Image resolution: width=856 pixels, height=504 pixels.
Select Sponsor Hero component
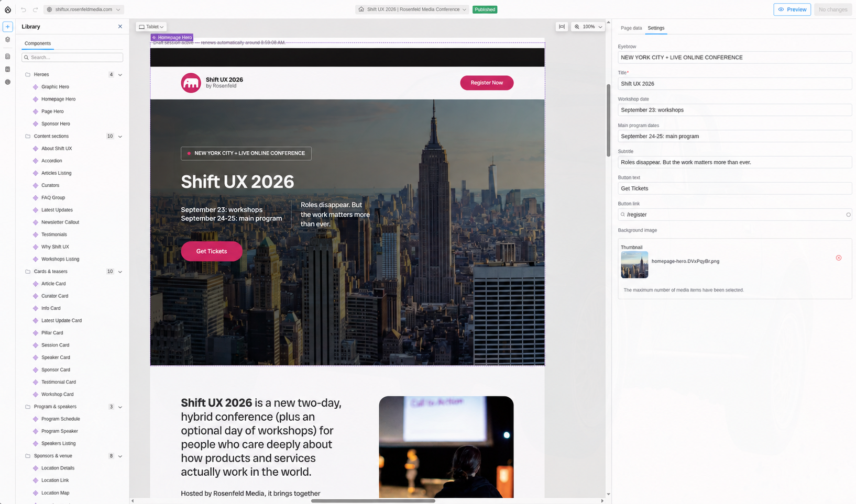(56, 124)
